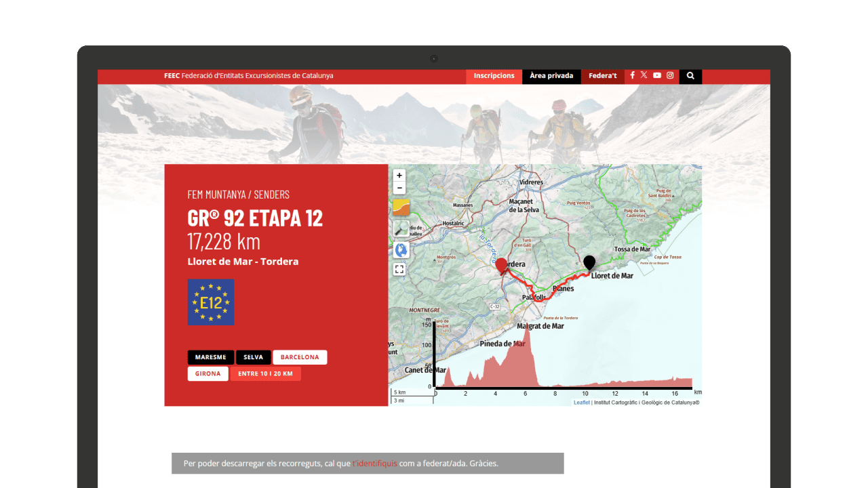Open the Federa't section
Viewport: 868px width, 488px height.
[x=602, y=76]
